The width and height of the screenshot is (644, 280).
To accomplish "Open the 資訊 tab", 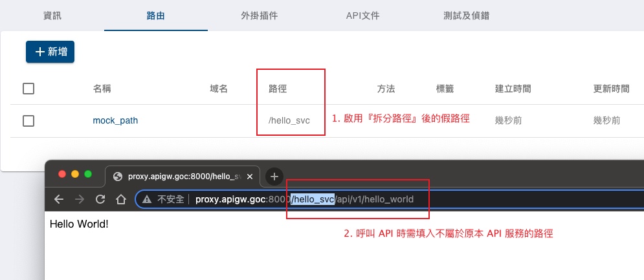I will click(52, 16).
